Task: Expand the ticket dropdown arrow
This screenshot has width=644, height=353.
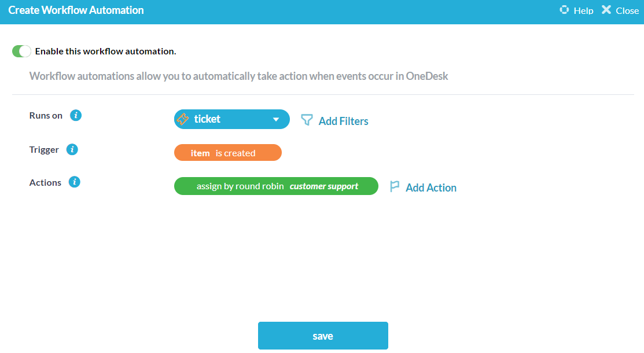Action: point(276,120)
